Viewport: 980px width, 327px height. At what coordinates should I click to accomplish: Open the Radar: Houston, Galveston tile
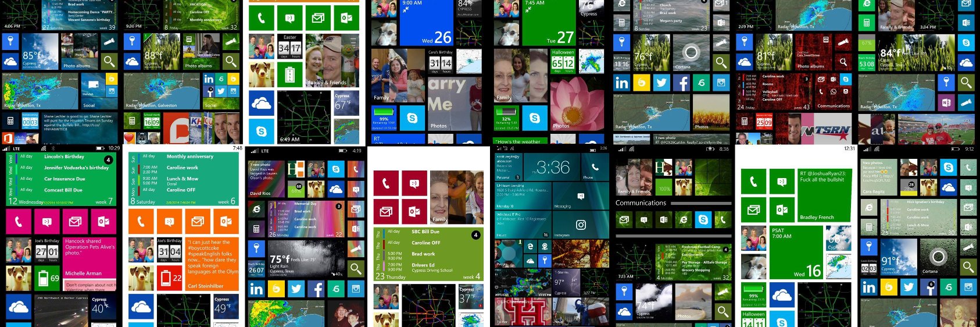[x=162, y=91]
